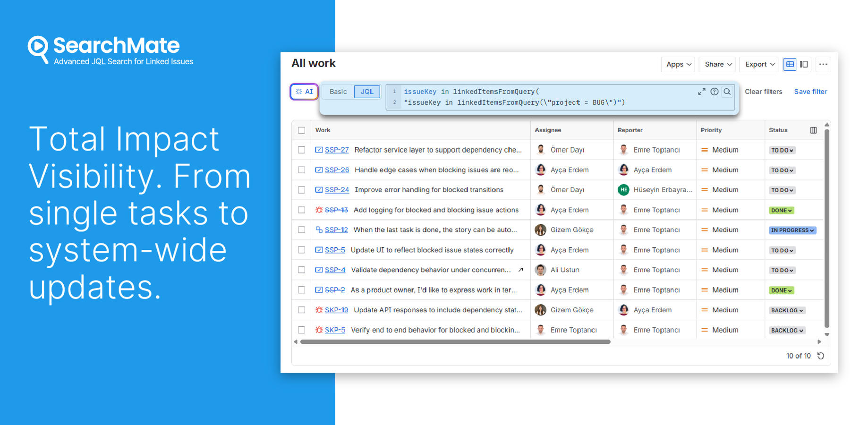
Task: Open BACKLOG status dropdown for SKP-19
Action: point(787,310)
